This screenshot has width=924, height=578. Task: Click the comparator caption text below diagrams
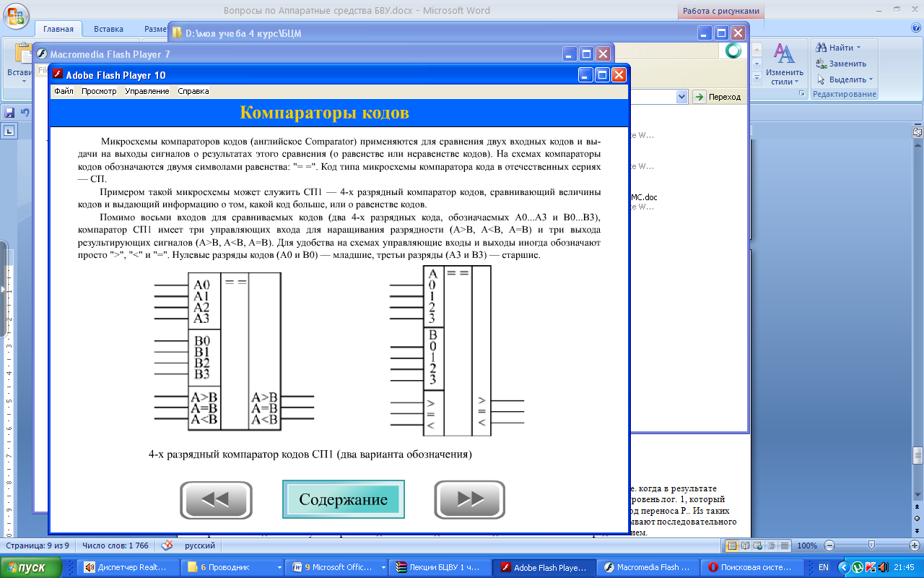(x=310, y=454)
